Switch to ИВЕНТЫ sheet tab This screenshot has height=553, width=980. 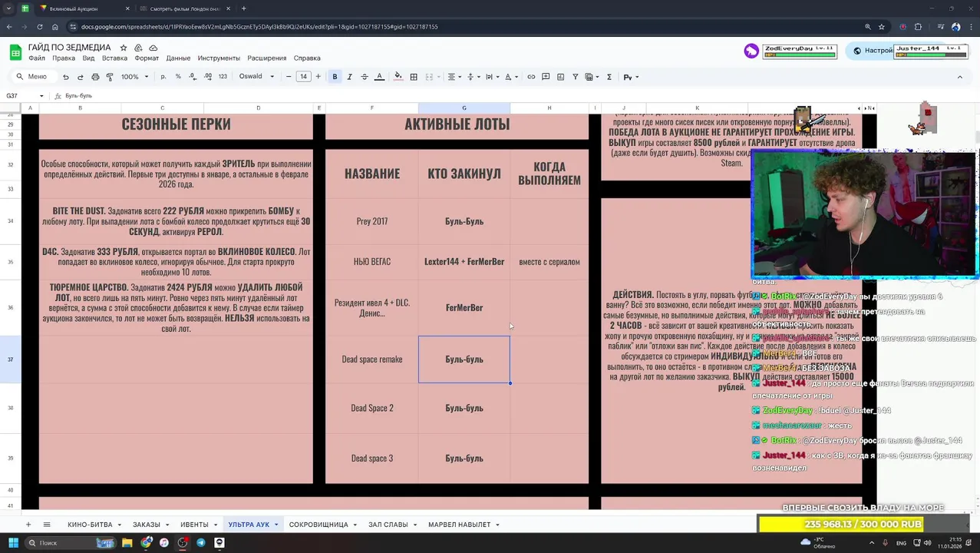[x=194, y=525]
